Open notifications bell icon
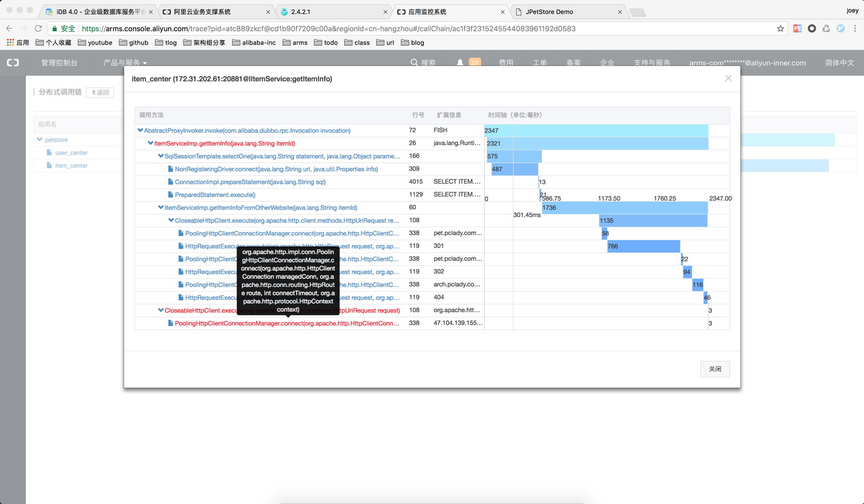 (460, 63)
